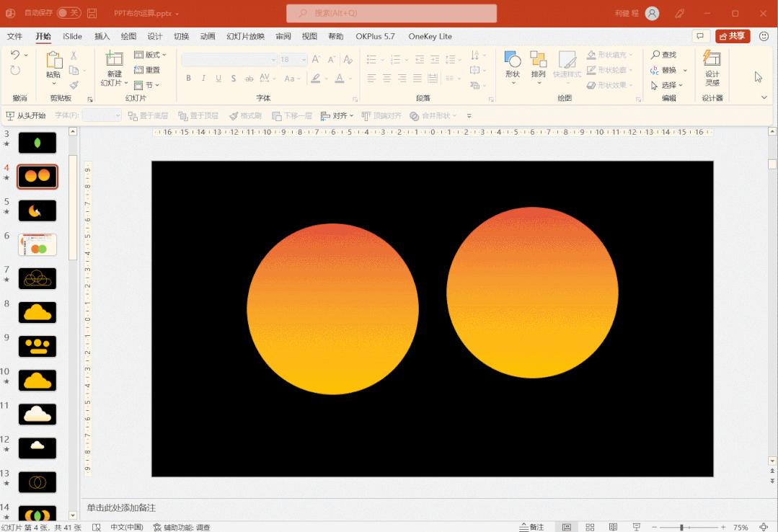This screenshot has width=778, height=532.
Task: Click the 排列 (Arrange) icon
Action: click(538, 61)
